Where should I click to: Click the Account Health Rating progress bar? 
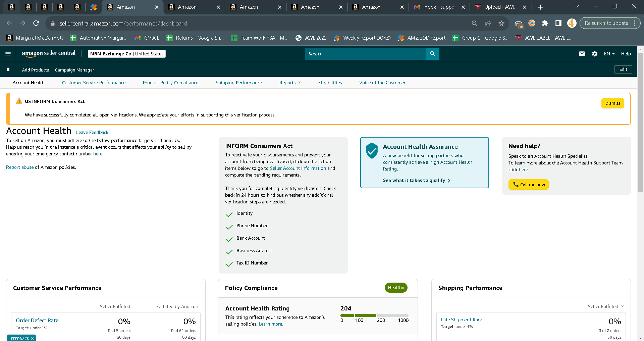pyautogui.click(x=374, y=315)
